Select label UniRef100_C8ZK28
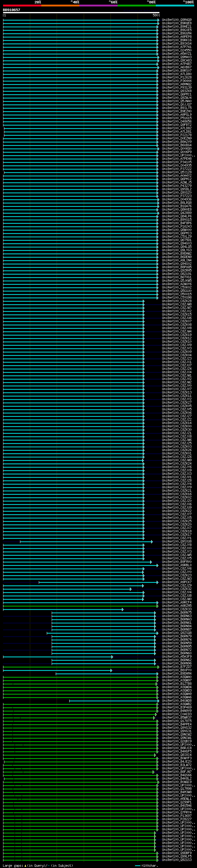This screenshot has height=868, width=197. click(177, 301)
